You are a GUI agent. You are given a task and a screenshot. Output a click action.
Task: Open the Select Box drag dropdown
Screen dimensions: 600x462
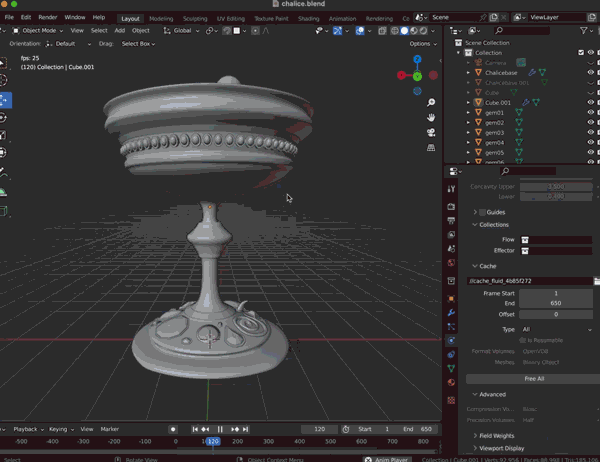click(138, 44)
